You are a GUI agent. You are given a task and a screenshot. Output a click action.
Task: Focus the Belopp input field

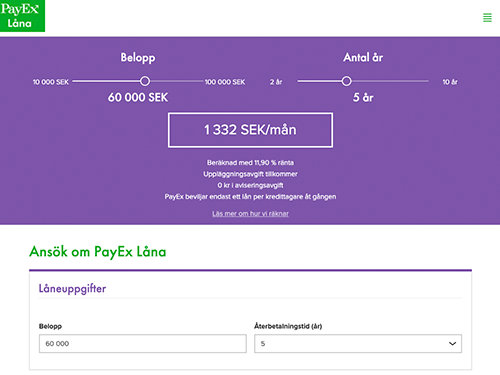(143, 343)
